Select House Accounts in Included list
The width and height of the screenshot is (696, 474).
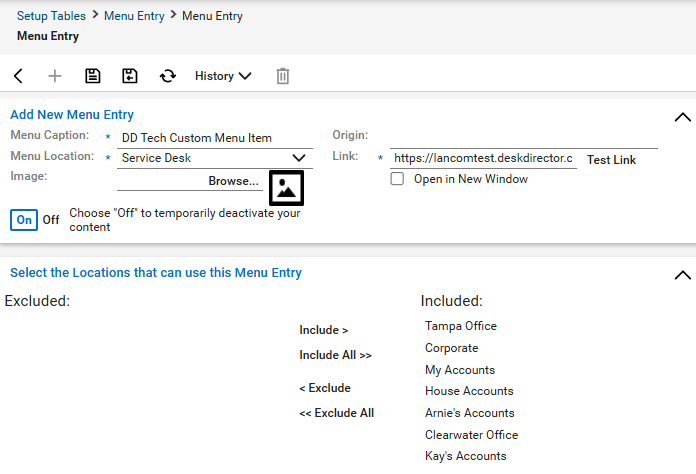[469, 391]
